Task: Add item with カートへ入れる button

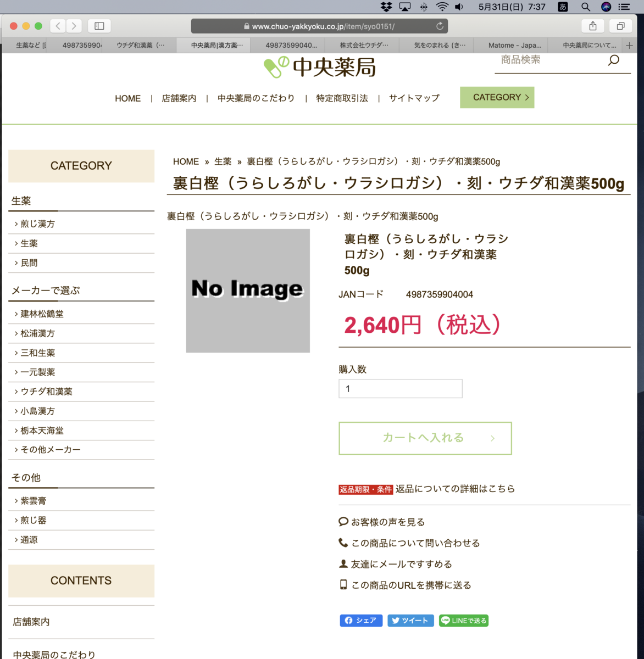Action: click(x=425, y=438)
